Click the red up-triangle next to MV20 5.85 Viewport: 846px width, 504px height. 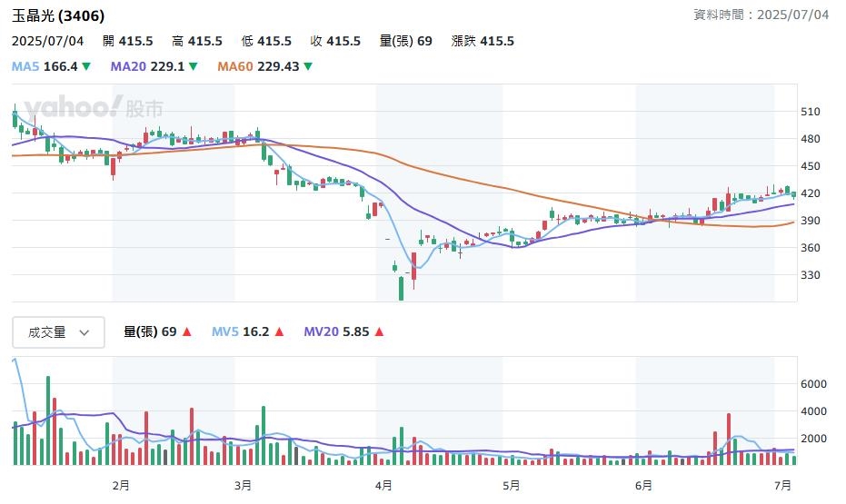379,331
